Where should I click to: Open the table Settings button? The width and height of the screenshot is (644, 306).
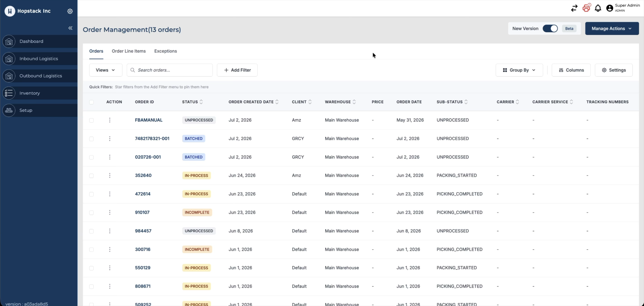pos(614,70)
